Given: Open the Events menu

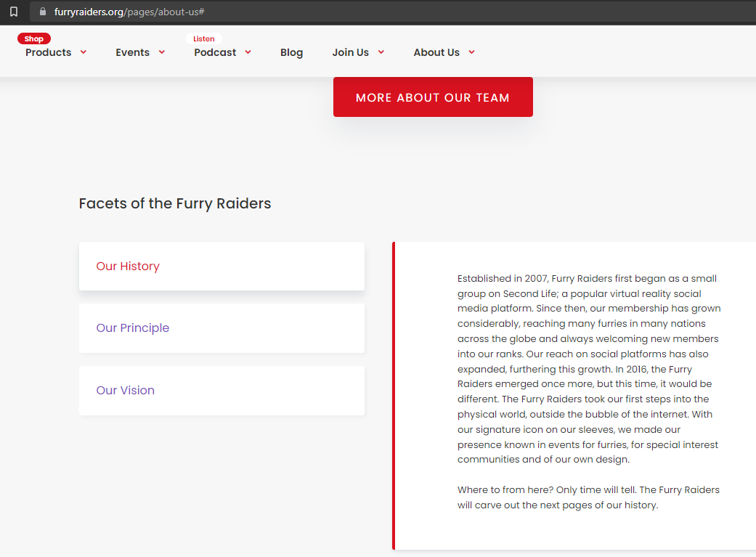Looking at the screenshot, I should click(x=133, y=52).
